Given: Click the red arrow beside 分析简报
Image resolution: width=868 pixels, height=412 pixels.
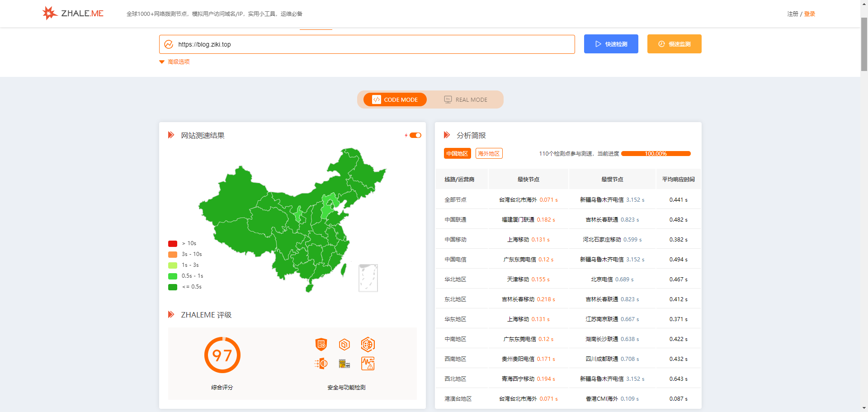Looking at the screenshot, I should tap(447, 135).
